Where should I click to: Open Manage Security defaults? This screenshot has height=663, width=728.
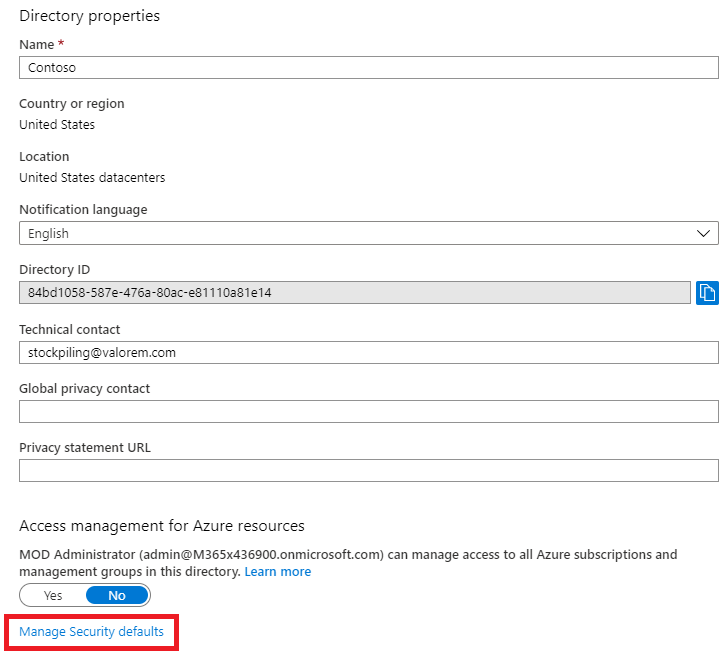tap(91, 632)
